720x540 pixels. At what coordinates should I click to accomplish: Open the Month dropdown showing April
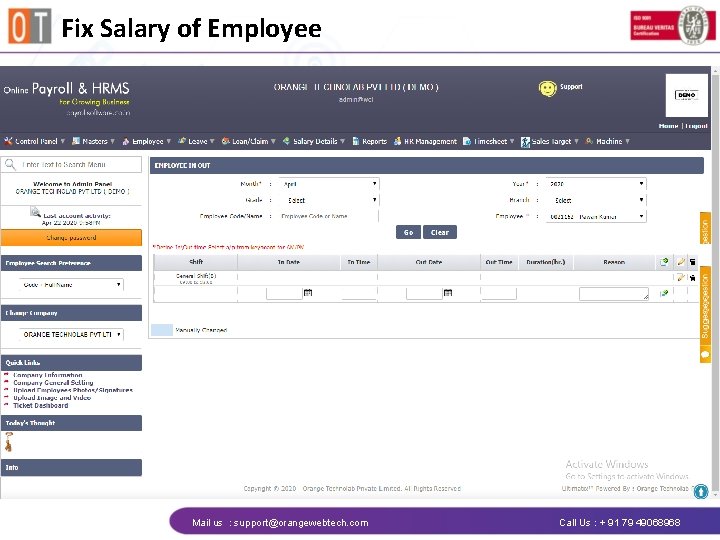(x=329, y=184)
